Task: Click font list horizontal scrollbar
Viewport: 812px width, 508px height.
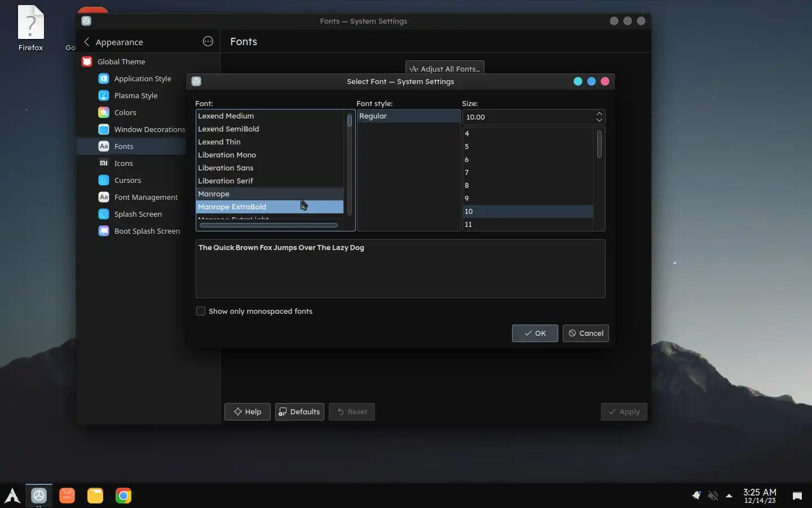Action: pos(268,225)
